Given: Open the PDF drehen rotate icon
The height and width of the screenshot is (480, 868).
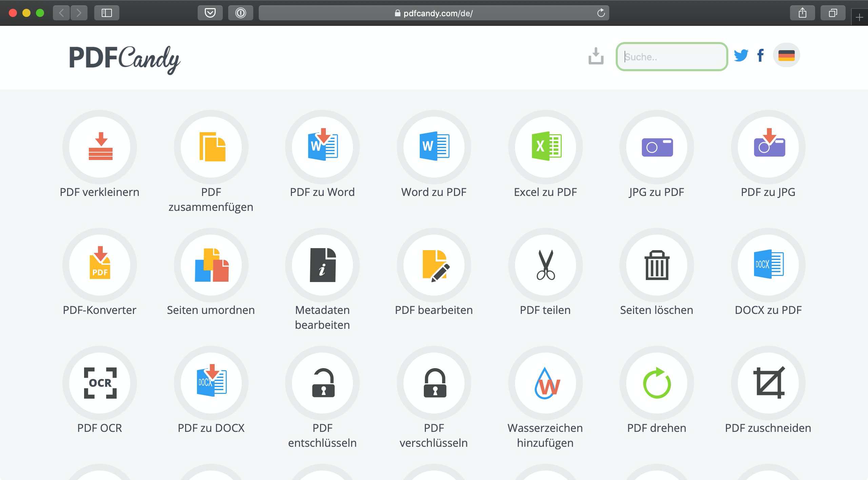Looking at the screenshot, I should click(x=657, y=383).
